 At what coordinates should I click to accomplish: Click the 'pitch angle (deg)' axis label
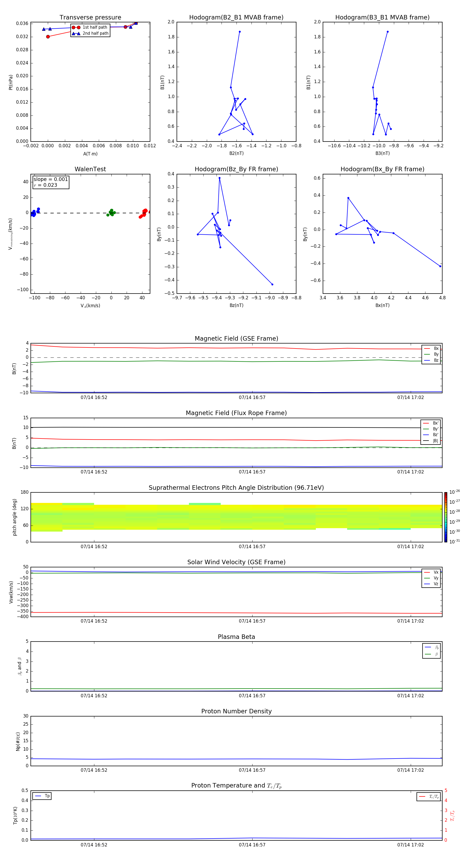pyautogui.click(x=15, y=517)
